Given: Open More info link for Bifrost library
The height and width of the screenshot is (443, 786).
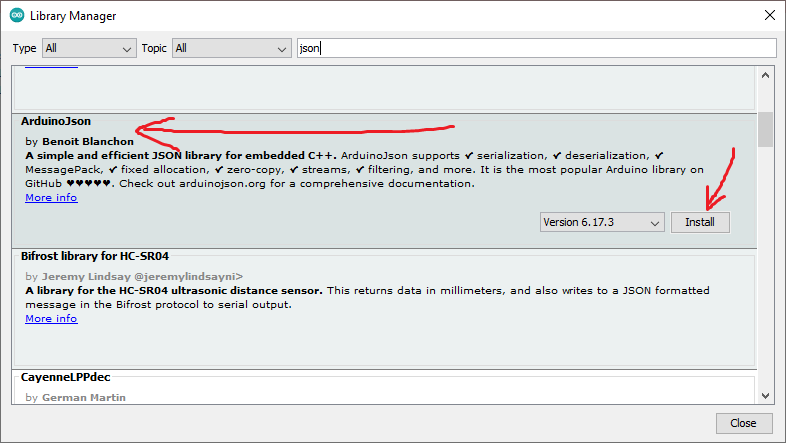Looking at the screenshot, I should pyautogui.click(x=51, y=318).
